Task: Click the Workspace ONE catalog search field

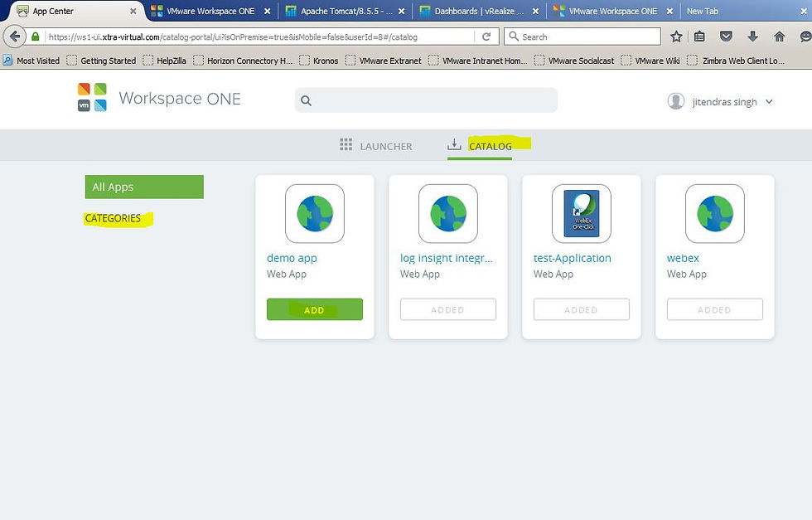Action: [x=426, y=100]
